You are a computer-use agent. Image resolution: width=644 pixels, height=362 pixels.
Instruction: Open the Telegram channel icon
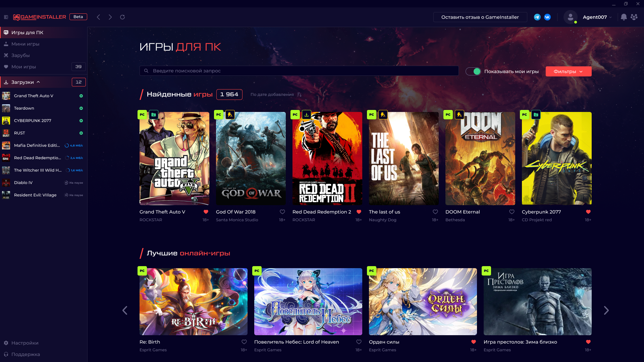[x=537, y=17]
